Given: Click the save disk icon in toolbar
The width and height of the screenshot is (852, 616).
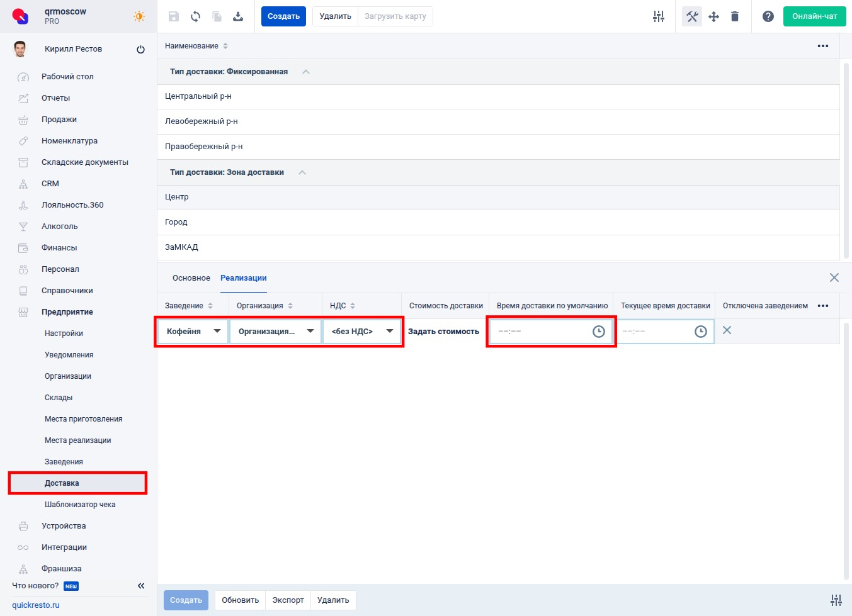Looking at the screenshot, I should pos(174,16).
